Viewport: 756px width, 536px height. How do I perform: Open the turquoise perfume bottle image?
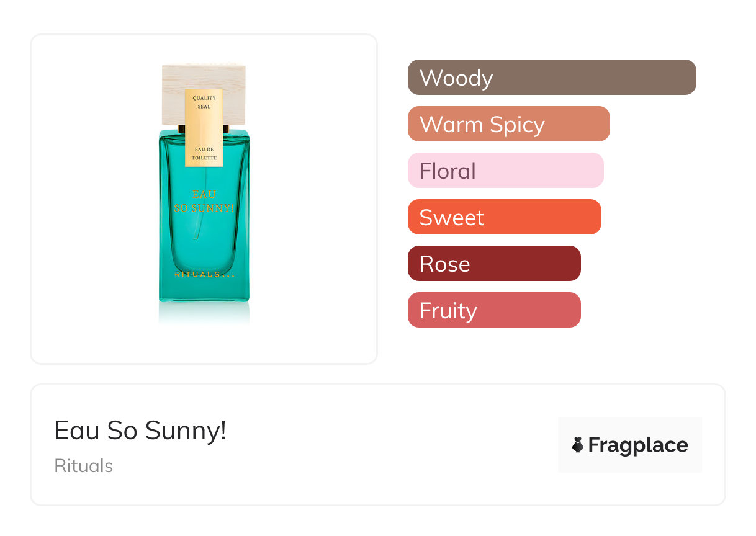tap(204, 248)
